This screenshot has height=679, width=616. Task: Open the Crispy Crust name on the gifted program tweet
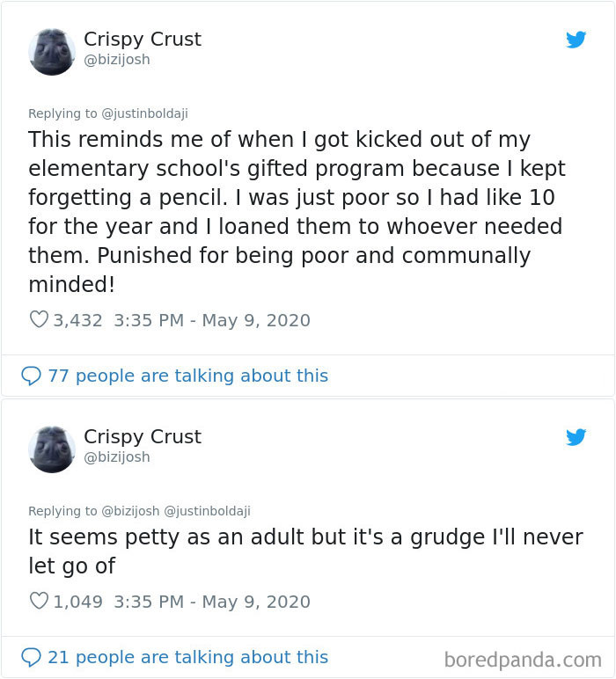click(x=142, y=39)
